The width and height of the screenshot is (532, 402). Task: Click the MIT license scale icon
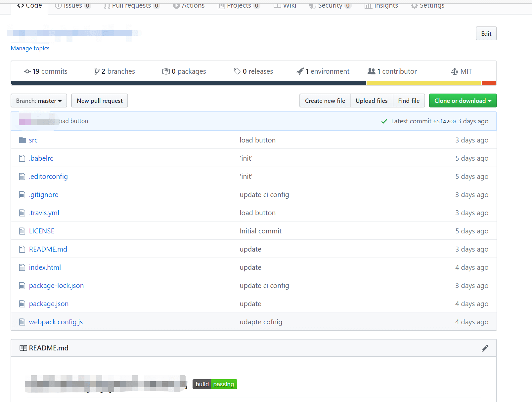tap(455, 71)
